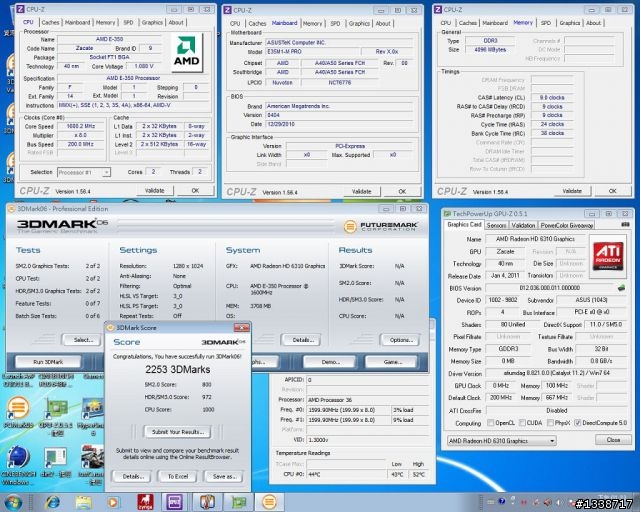The image size is (640, 512).
Task: Click OK in the CPU-Z Mainboard window
Action: click(x=402, y=191)
